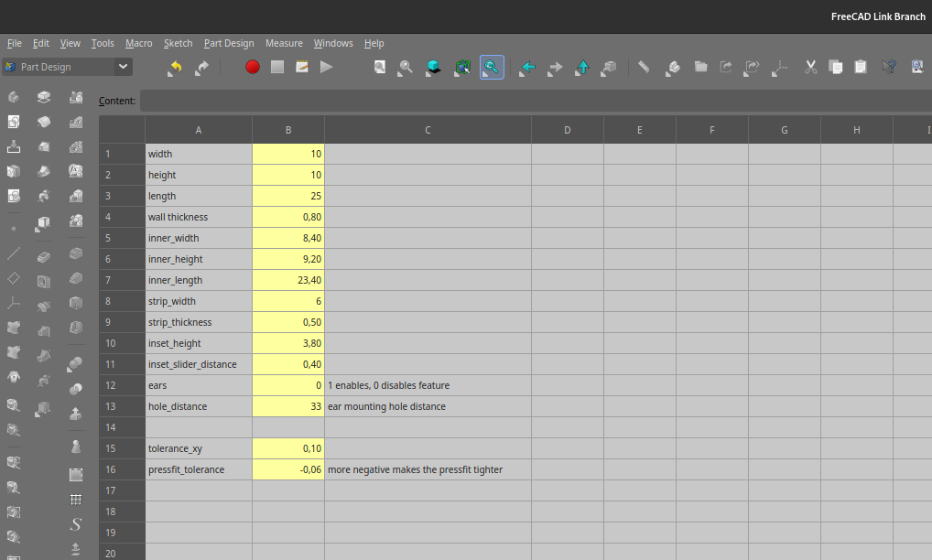Select the 'wall thickness' cell
This screenshot has width=932, height=560.
tap(199, 218)
